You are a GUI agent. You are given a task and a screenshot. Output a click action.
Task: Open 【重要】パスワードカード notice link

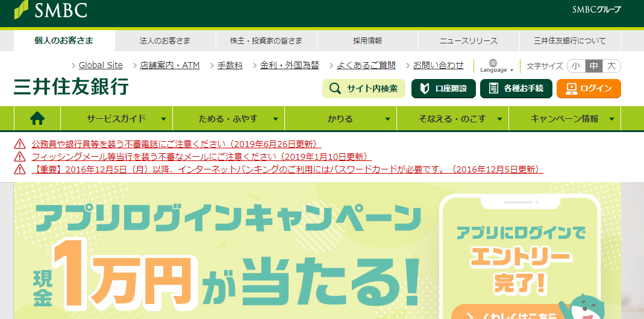click(287, 169)
